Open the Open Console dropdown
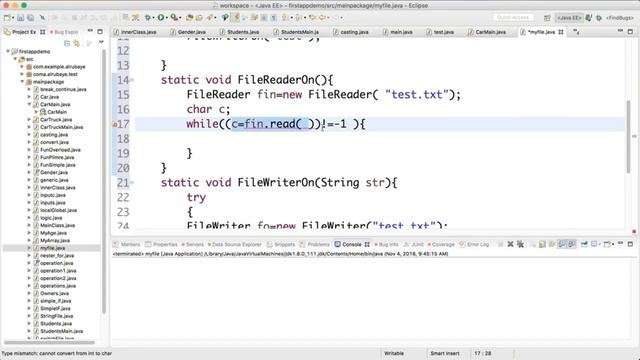Viewport: 640px width, 360px height. (614, 244)
